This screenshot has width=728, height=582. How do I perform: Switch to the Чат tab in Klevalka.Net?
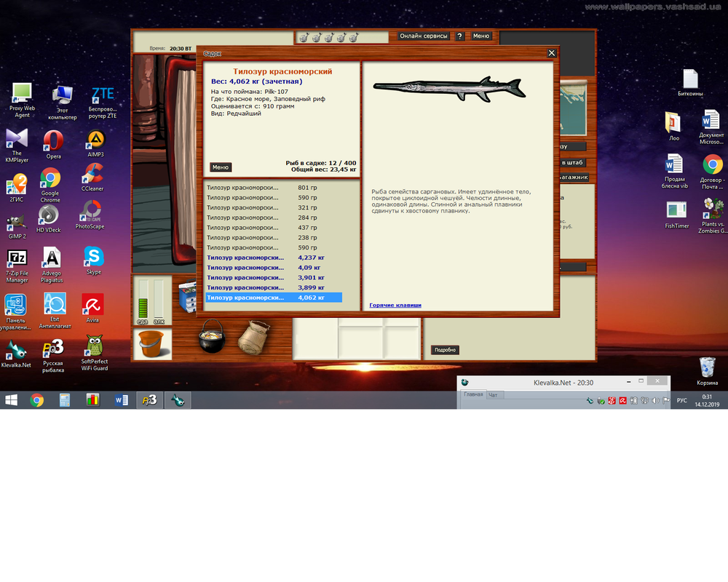[x=494, y=394]
